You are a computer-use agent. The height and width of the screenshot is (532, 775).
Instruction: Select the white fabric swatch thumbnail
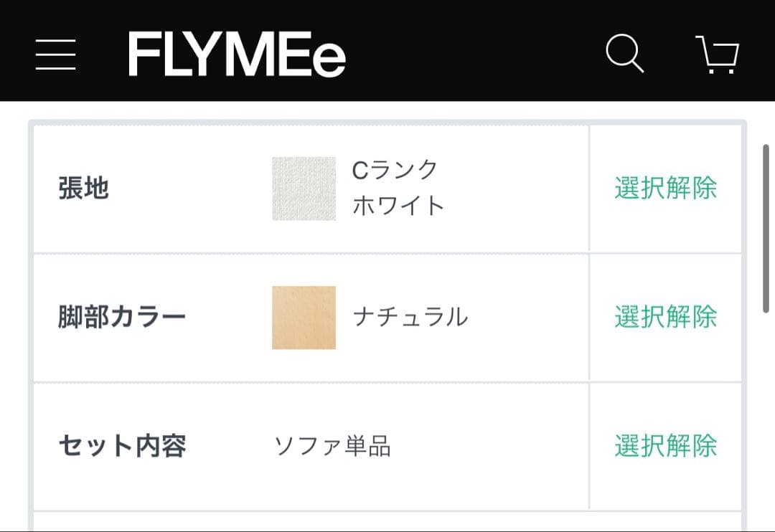click(x=301, y=189)
